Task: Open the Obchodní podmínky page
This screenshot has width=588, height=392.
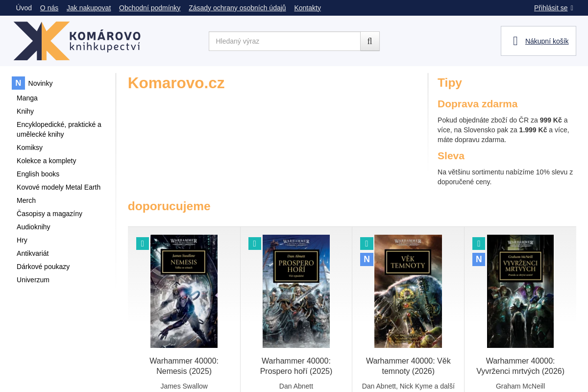Action: click(149, 8)
